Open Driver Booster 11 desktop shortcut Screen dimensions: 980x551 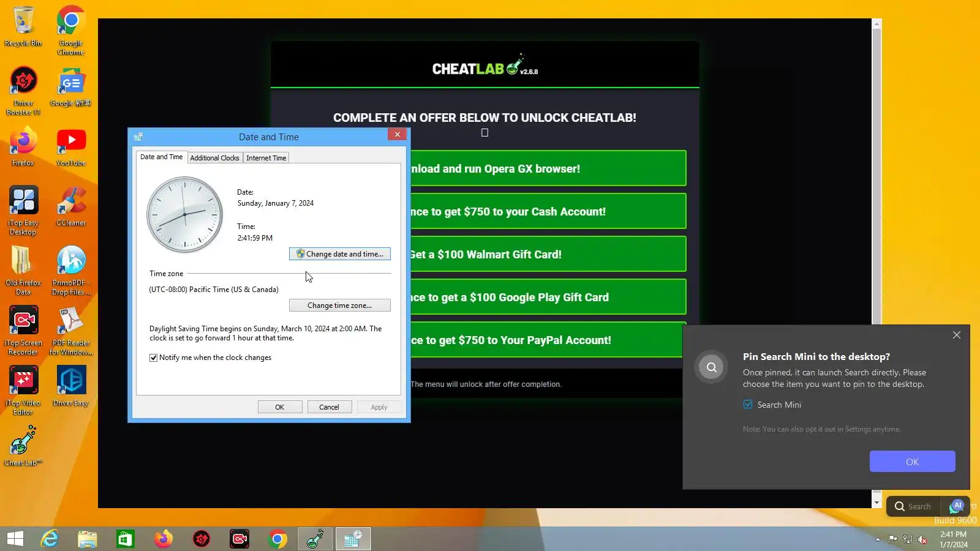tap(23, 91)
